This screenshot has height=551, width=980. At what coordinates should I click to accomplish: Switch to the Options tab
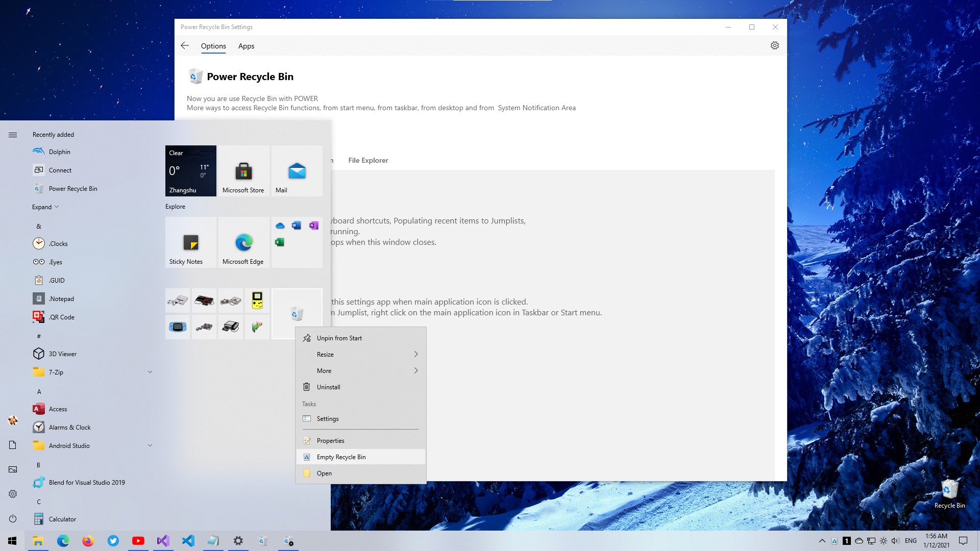[213, 46]
